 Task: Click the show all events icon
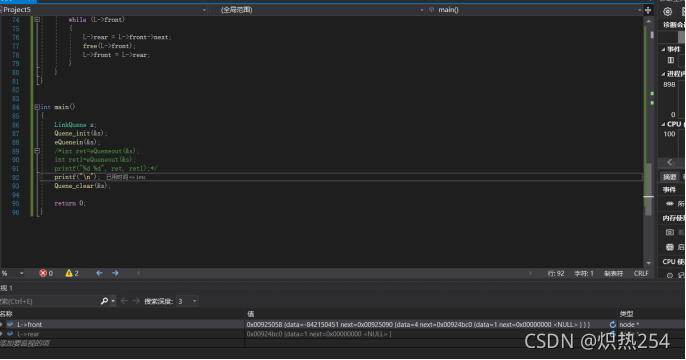[x=669, y=204]
